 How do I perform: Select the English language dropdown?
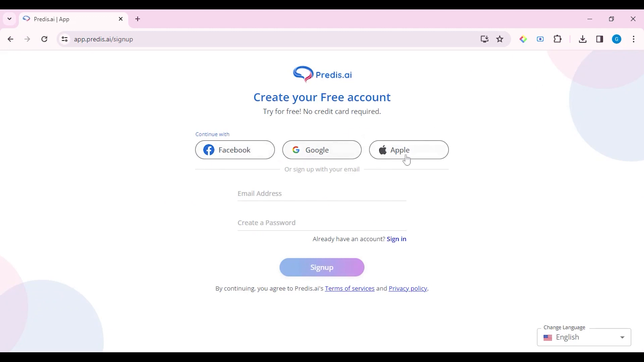coord(584,337)
